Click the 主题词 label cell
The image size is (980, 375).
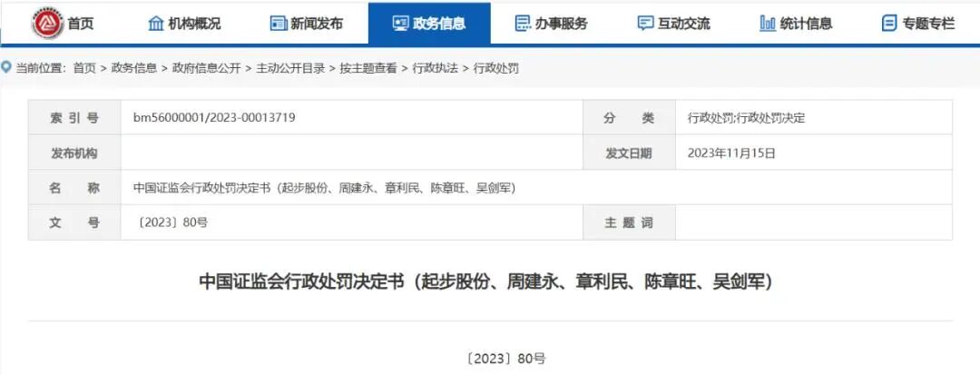(629, 222)
